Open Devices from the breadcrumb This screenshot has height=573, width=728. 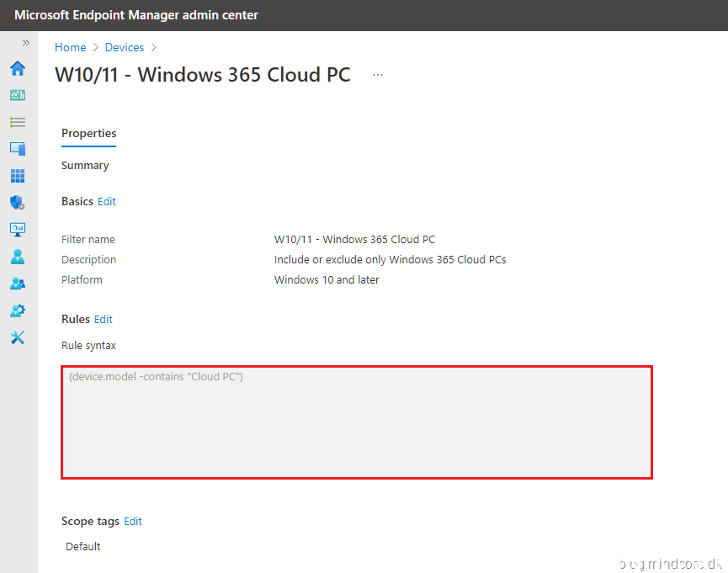click(x=124, y=47)
